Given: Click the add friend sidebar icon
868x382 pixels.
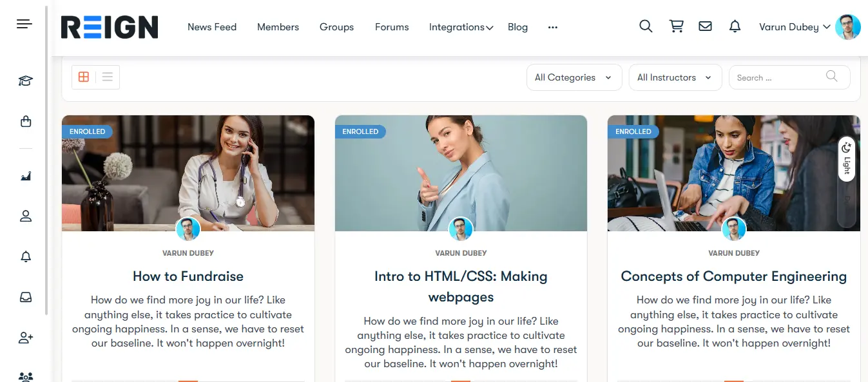Looking at the screenshot, I should click(26, 338).
